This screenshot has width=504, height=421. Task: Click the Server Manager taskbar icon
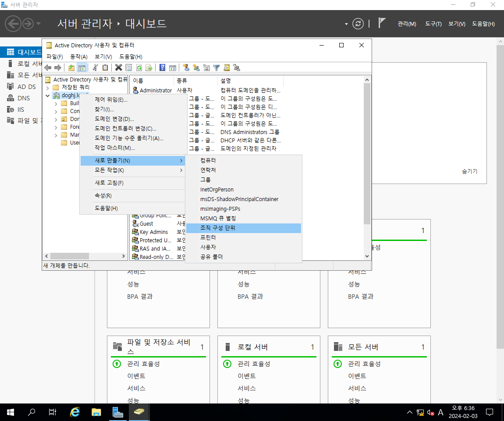tap(117, 412)
